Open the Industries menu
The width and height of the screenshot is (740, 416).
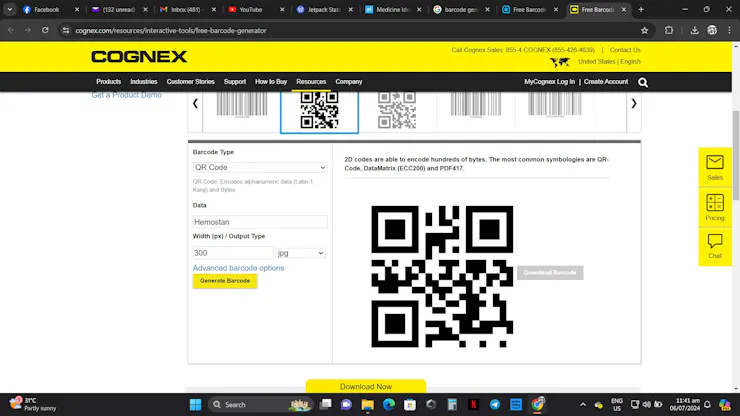[143, 82]
